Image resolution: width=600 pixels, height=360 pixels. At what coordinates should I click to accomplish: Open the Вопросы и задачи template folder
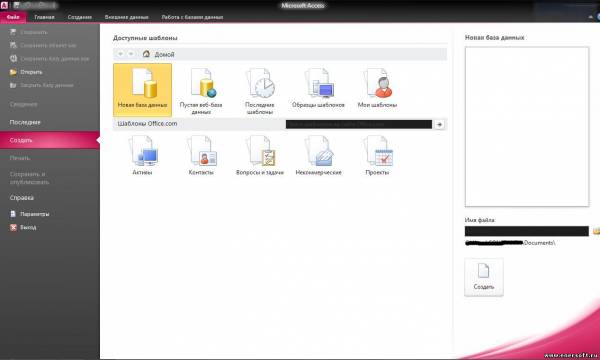(260, 155)
